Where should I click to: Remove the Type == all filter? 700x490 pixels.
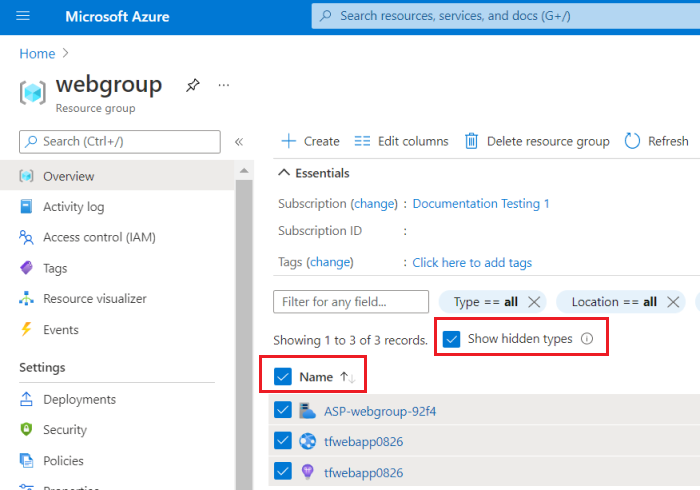[x=534, y=302]
